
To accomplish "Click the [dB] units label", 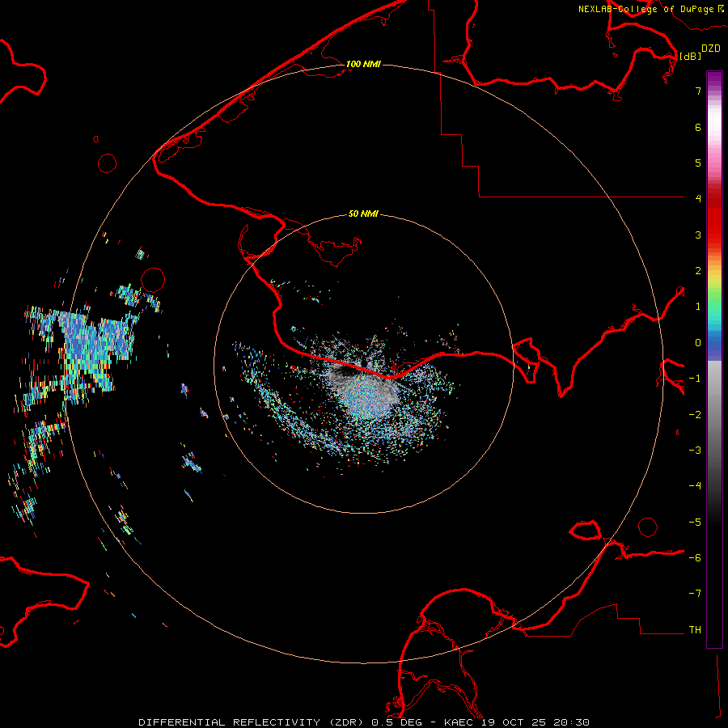I will [x=690, y=56].
